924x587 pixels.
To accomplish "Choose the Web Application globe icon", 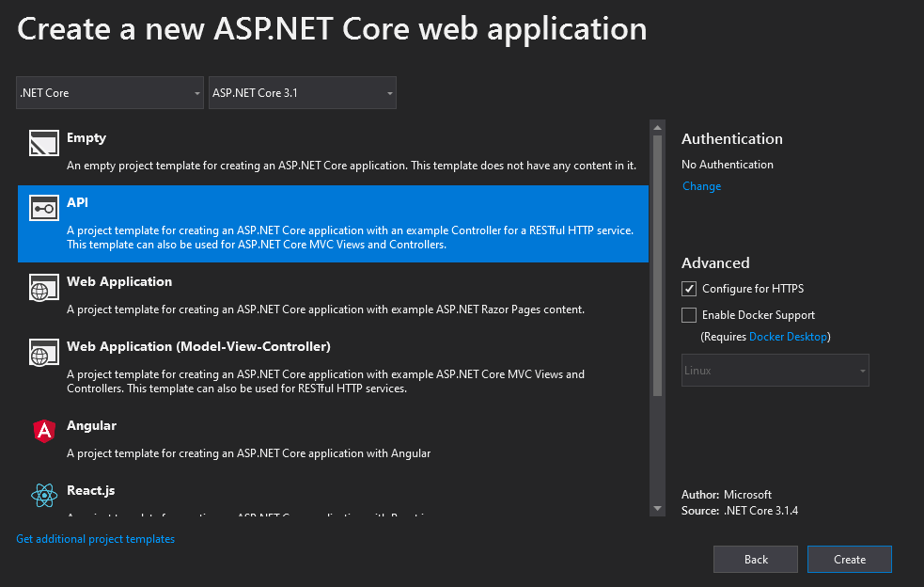I will 44,287.
